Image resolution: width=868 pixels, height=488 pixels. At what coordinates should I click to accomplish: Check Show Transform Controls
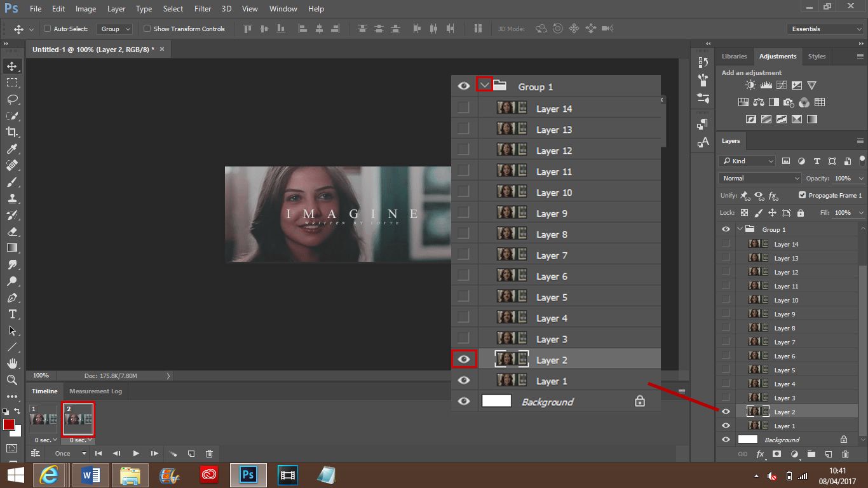point(147,29)
